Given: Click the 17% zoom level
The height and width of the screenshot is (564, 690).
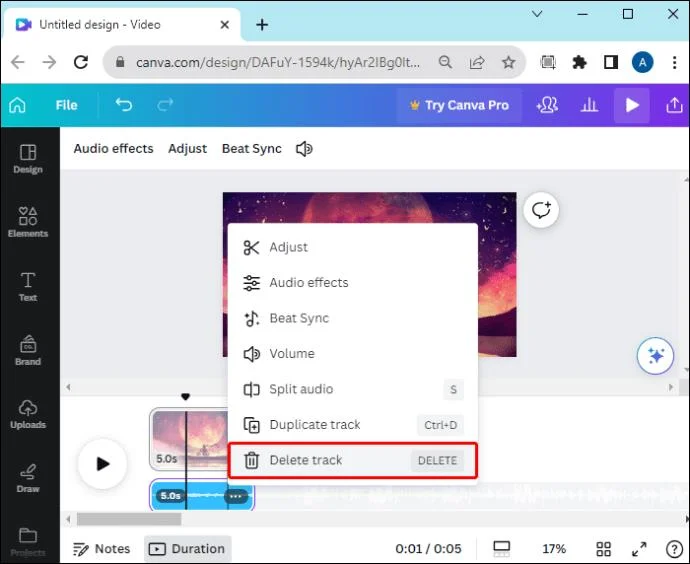Looking at the screenshot, I should [x=554, y=549].
